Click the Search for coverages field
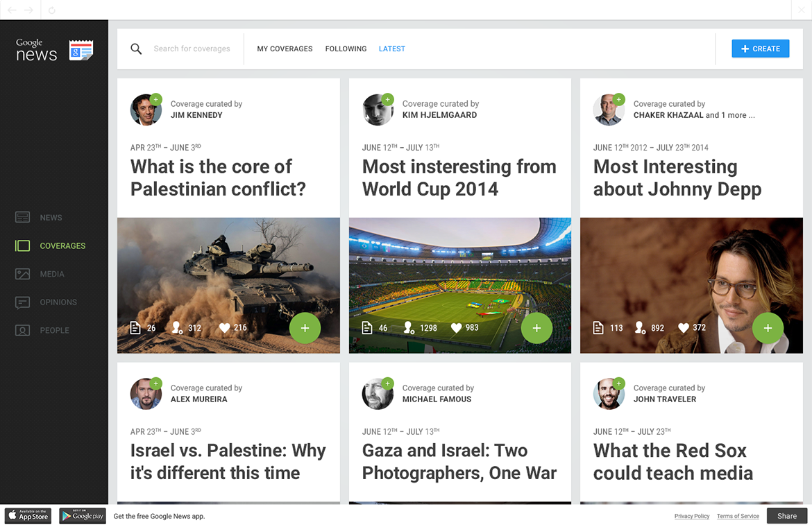The width and height of the screenshot is (812, 527). 192,49
